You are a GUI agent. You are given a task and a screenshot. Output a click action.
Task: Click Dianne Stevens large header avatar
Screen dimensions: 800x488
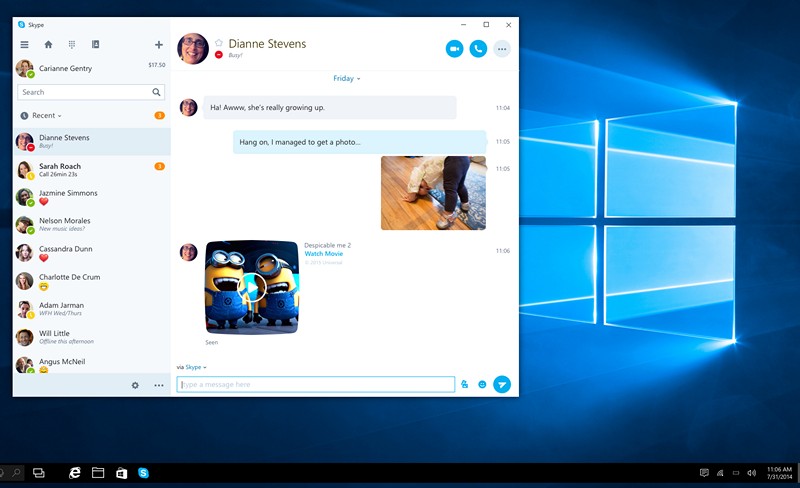(x=193, y=49)
